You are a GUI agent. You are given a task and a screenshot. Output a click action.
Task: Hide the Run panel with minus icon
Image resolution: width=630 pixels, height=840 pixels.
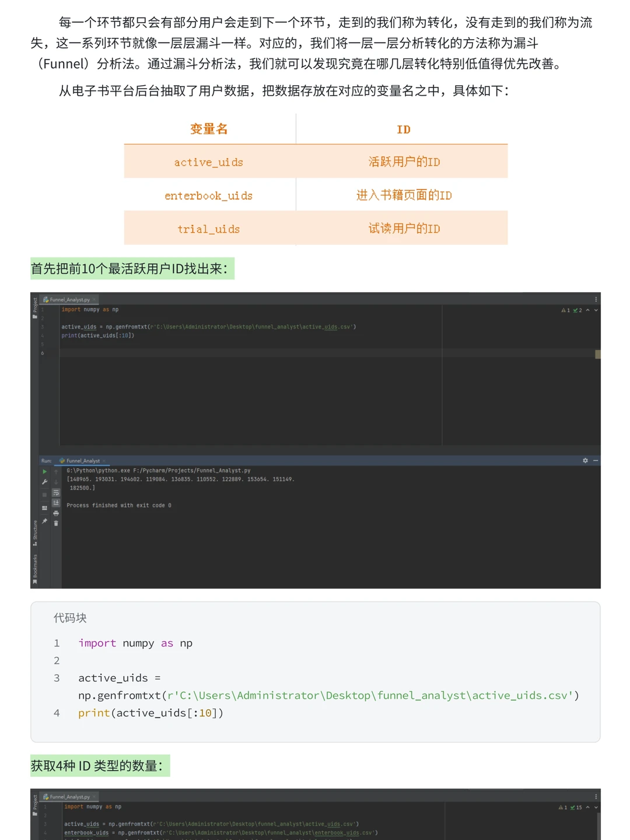596,461
